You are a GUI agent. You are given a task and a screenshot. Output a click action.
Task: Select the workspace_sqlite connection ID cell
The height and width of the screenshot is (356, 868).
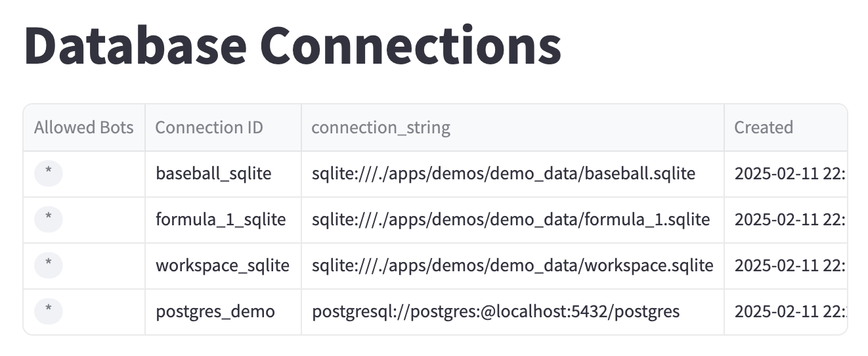pyautogui.click(x=223, y=265)
